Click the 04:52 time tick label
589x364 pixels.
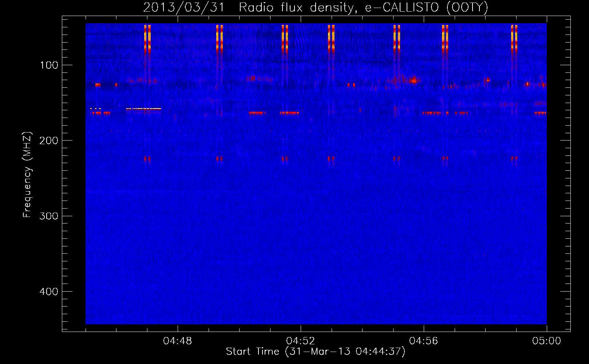tap(301, 341)
